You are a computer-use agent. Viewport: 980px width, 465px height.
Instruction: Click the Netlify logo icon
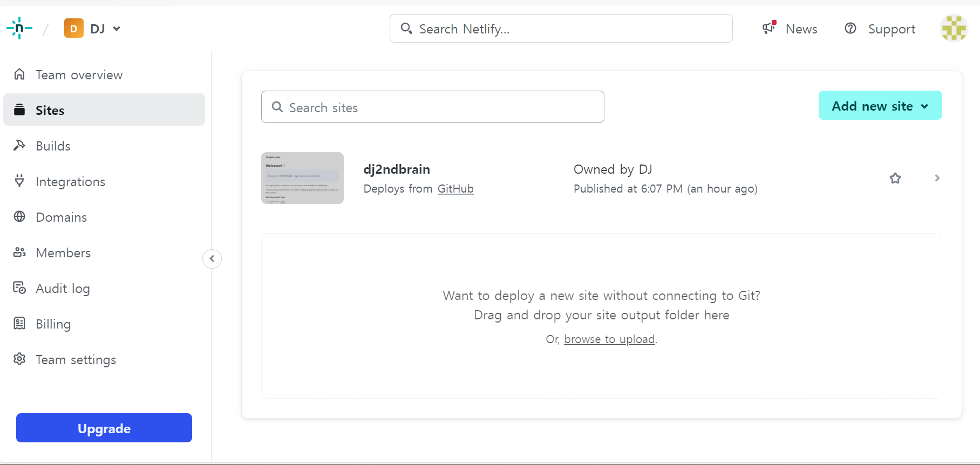coord(19,28)
